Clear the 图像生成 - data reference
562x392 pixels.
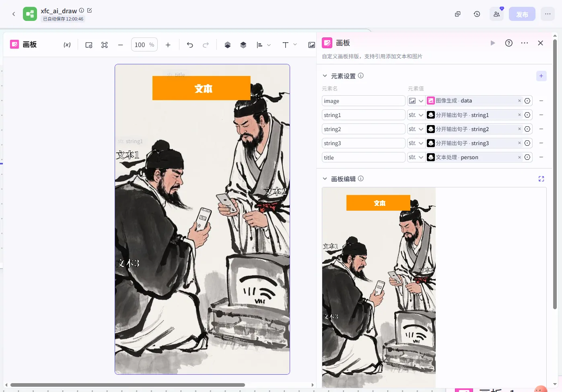519,101
